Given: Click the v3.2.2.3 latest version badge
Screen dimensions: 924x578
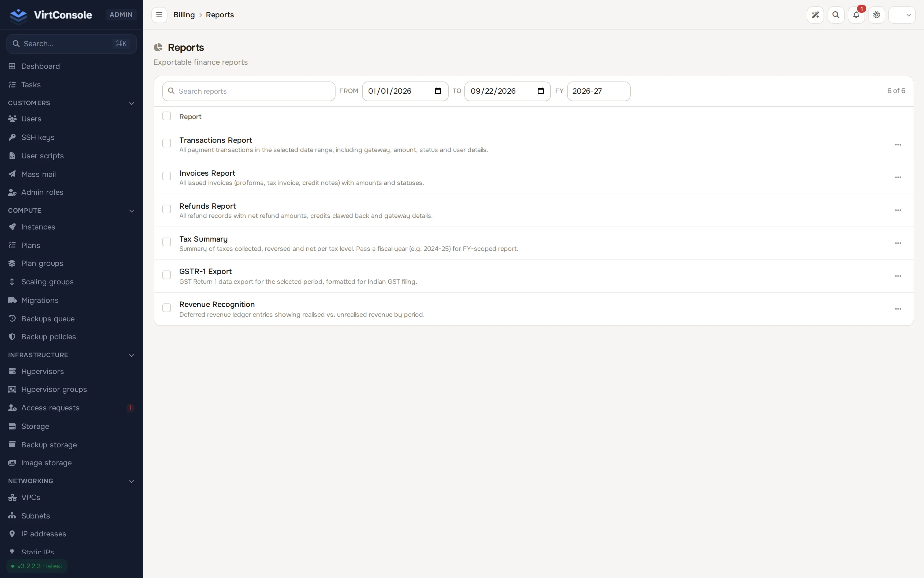Looking at the screenshot, I should pyautogui.click(x=37, y=566).
